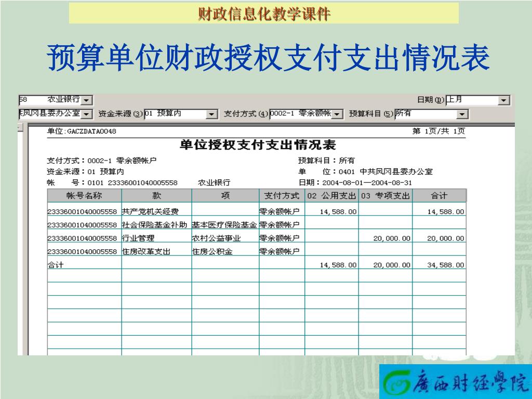Viewport: 532px width, 399px height.
Task: Click the 02 公用支出 column header
Action: point(331,196)
